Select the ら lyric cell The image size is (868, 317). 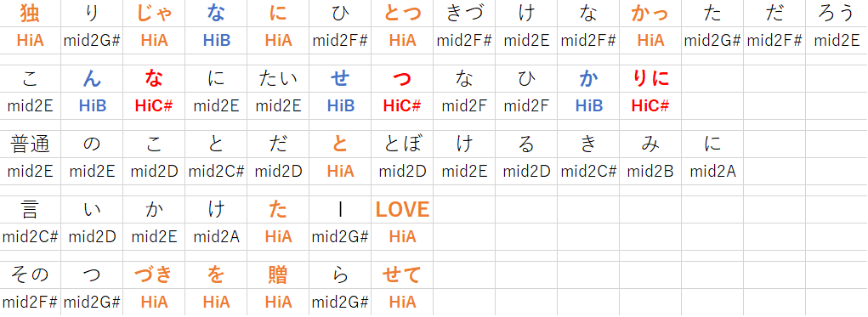point(340,275)
